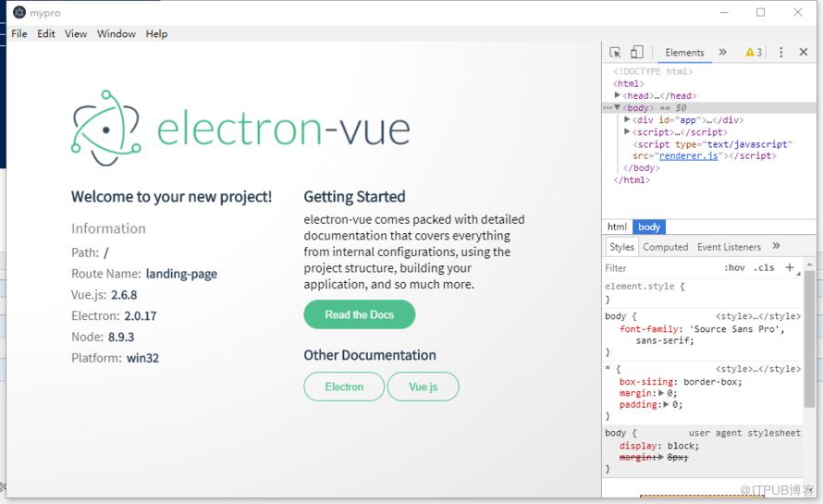The image size is (823, 504).
Task: Click the styles Filter input field
Action: point(661,268)
